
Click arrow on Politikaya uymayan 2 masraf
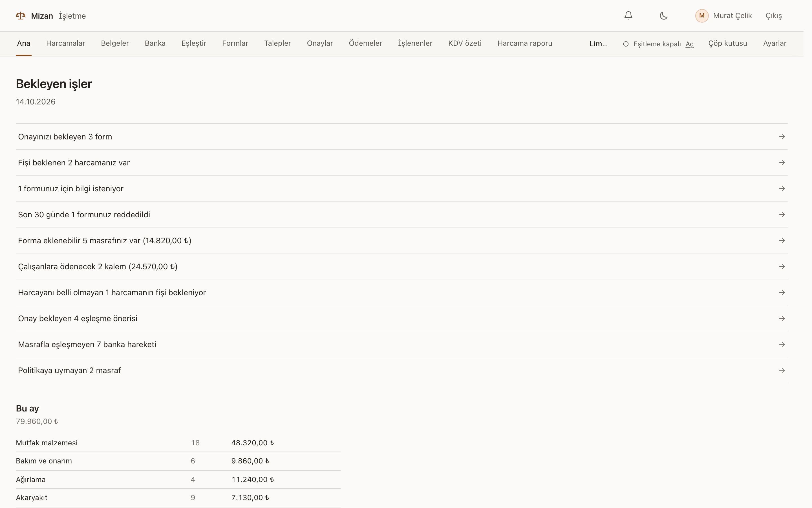pos(782,370)
